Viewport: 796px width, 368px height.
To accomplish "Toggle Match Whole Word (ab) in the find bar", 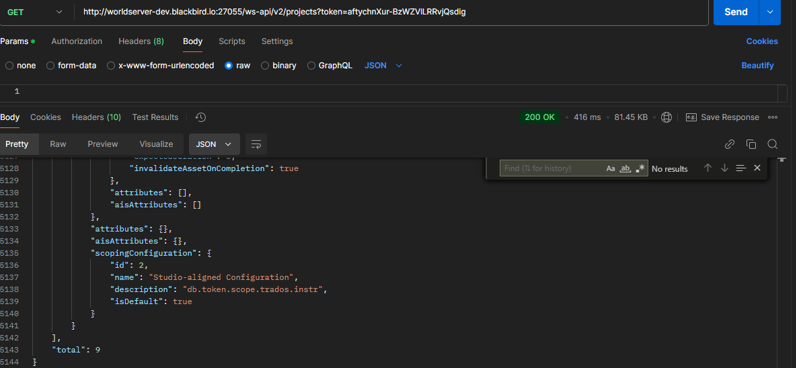I will pos(625,169).
